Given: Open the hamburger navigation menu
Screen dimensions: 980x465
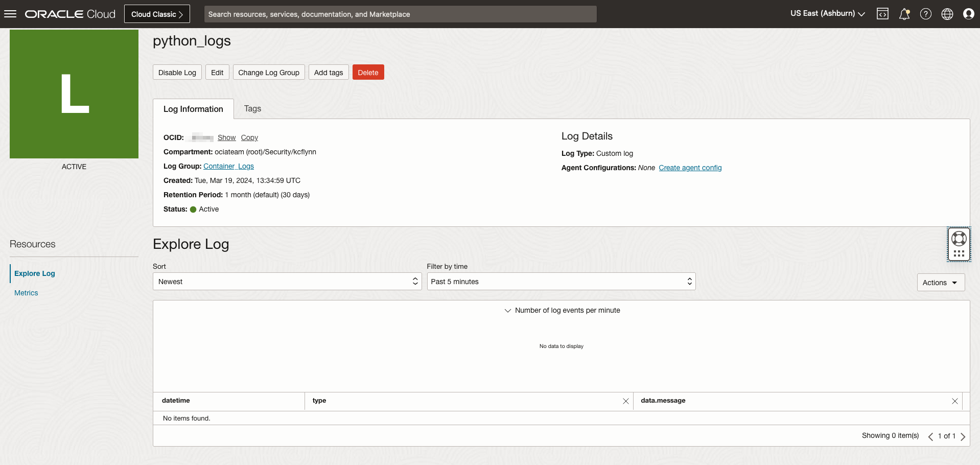Looking at the screenshot, I should (x=10, y=14).
